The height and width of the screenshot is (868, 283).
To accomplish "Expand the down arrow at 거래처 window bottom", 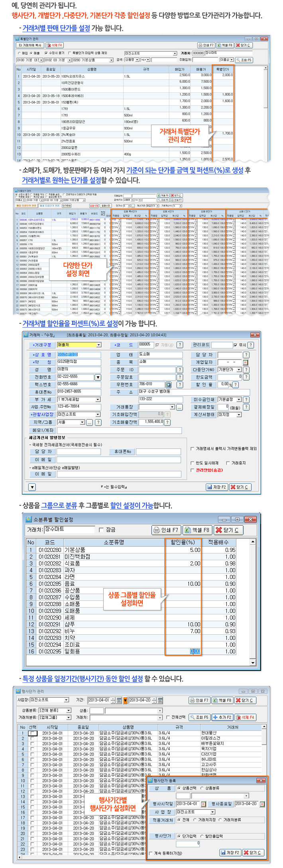I will [32, 487].
